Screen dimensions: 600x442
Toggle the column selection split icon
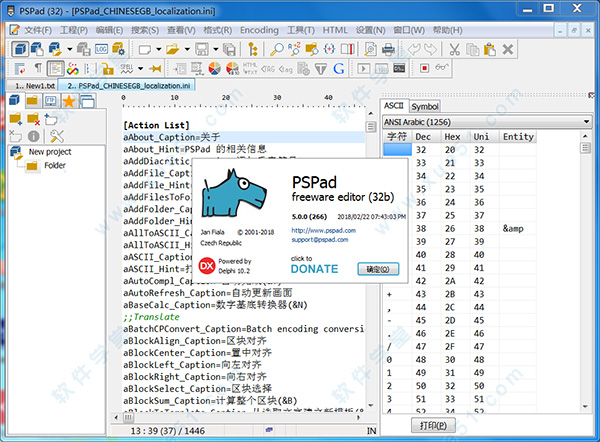click(x=347, y=49)
